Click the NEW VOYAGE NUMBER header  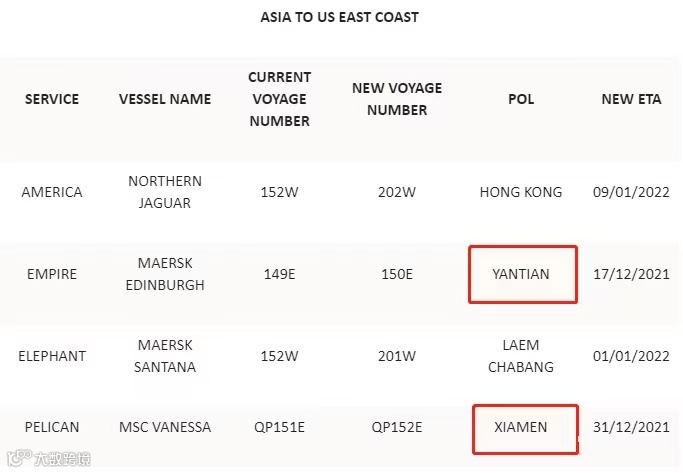point(397,99)
